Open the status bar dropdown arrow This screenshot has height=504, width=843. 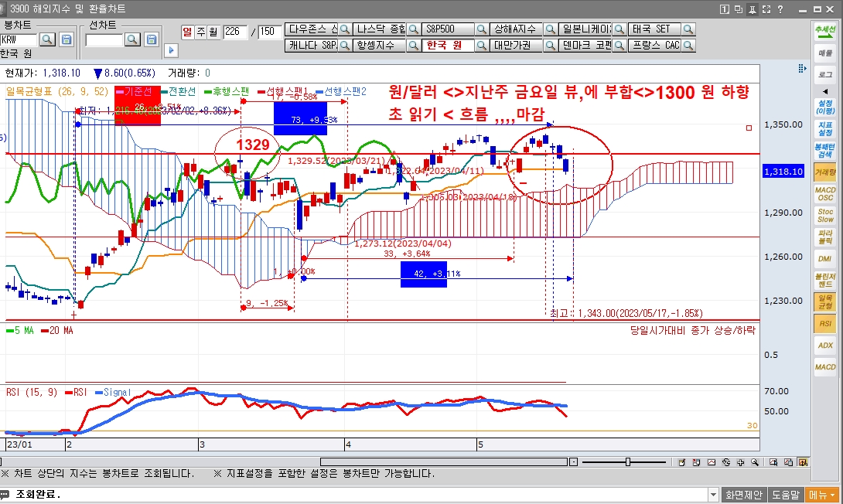pos(713,495)
